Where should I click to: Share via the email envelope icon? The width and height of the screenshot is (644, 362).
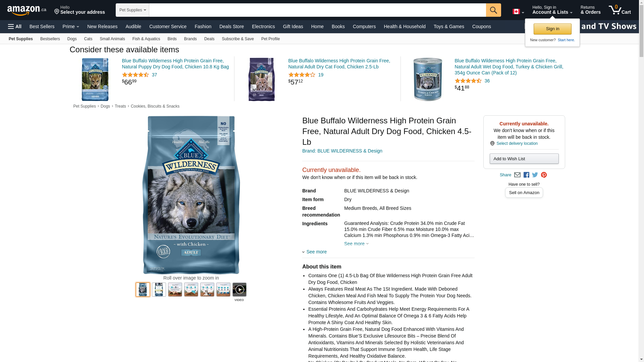click(x=517, y=175)
